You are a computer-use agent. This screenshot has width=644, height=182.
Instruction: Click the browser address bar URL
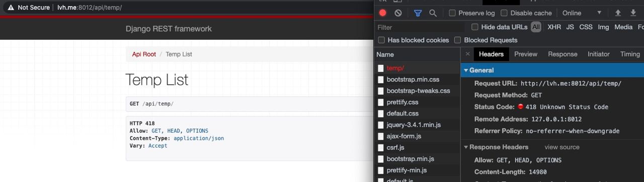[90, 8]
